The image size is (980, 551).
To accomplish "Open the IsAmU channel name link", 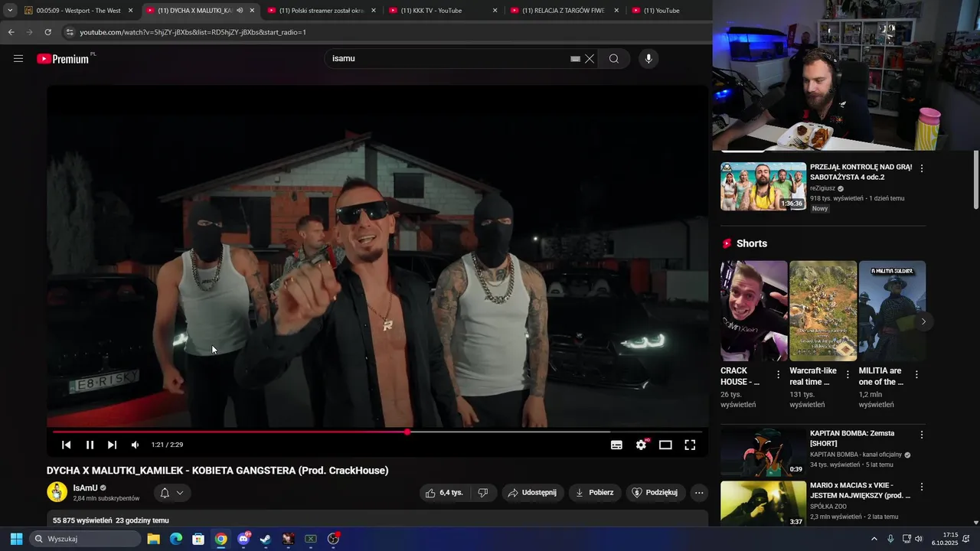I will click(x=85, y=487).
